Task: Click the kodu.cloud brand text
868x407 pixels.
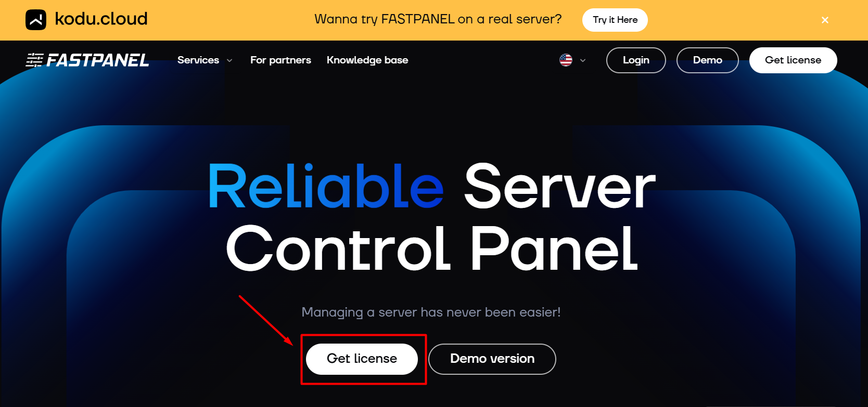Action: (101, 19)
